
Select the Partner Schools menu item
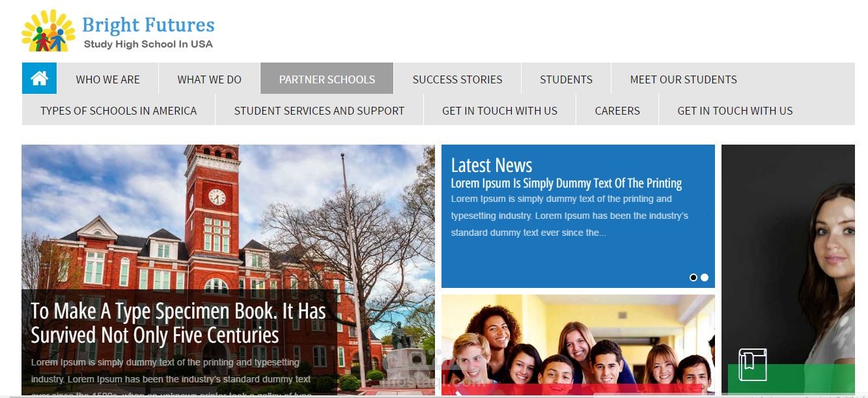(x=327, y=79)
